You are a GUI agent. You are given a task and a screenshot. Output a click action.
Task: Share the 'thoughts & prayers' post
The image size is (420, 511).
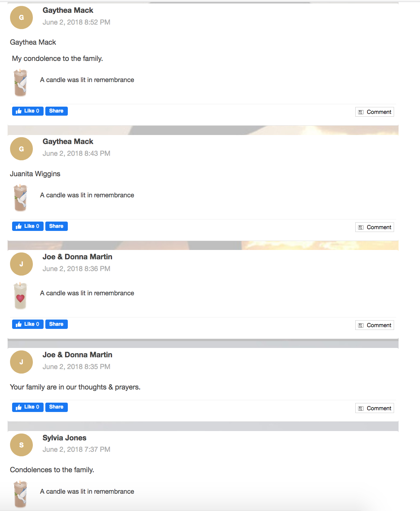pos(56,407)
